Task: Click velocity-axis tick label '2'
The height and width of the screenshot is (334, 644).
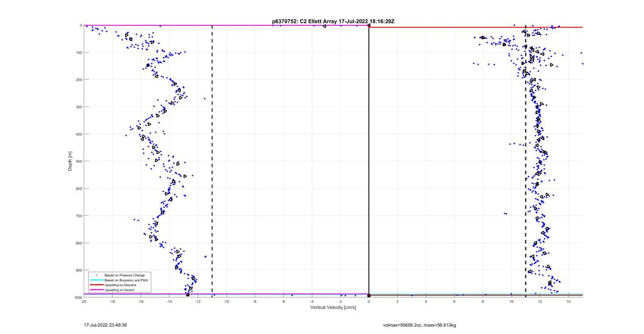Action: pyautogui.click(x=397, y=302)
